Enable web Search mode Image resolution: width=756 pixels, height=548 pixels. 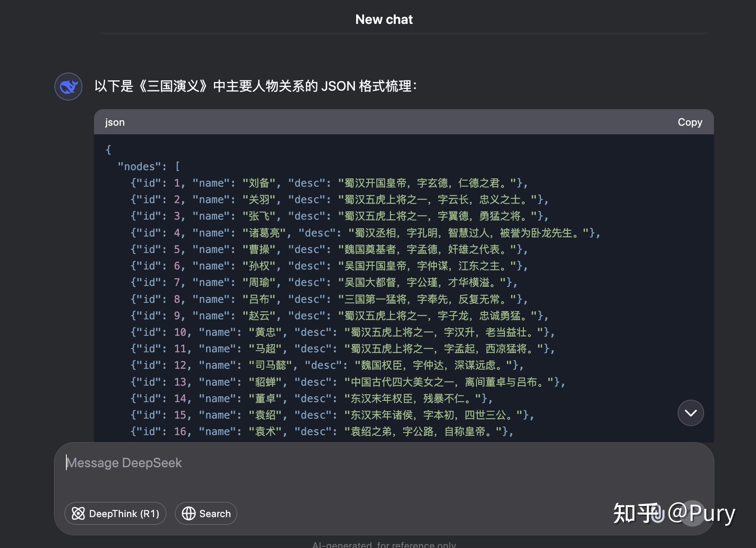206,514
